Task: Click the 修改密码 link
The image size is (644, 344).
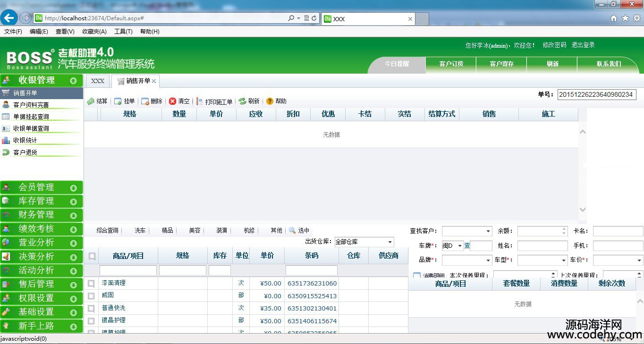Action: (x=554, y=45)
